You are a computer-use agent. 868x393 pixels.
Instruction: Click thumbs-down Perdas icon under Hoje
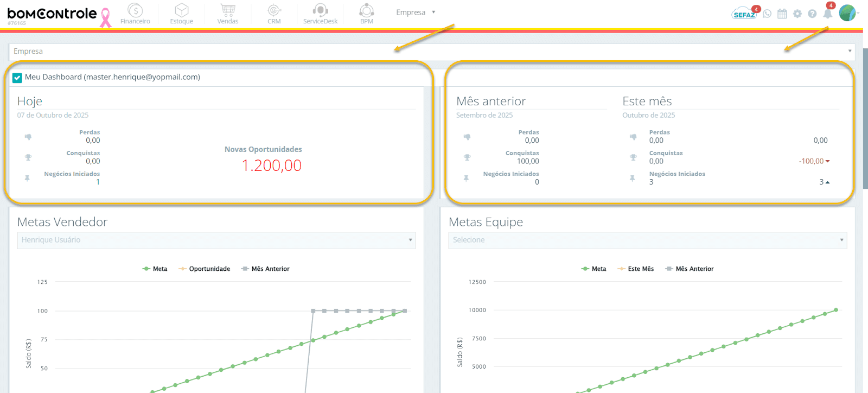28,137
